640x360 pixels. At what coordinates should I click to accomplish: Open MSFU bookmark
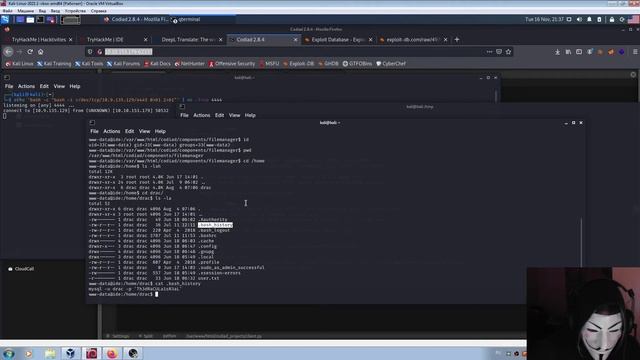point(269,64)
